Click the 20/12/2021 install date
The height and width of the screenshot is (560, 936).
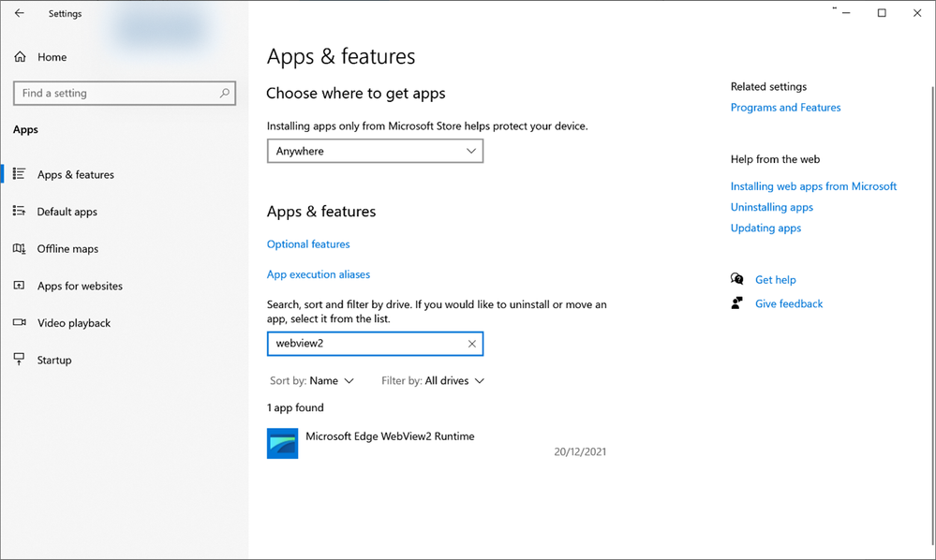(580, 451)
